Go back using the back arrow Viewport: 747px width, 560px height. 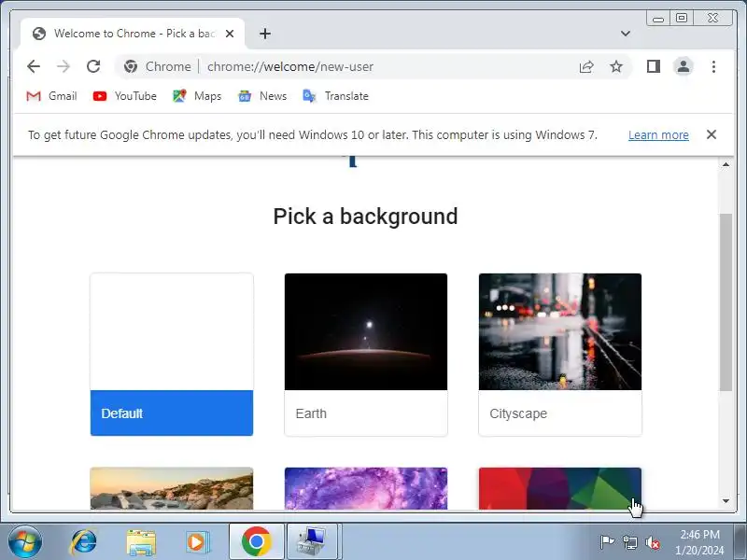(x=34, y=66)
